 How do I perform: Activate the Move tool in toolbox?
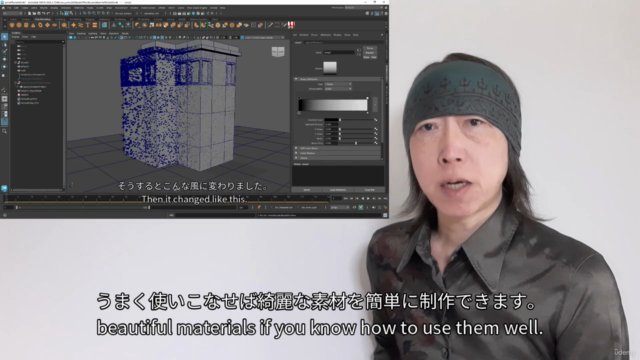click(4, 59)
